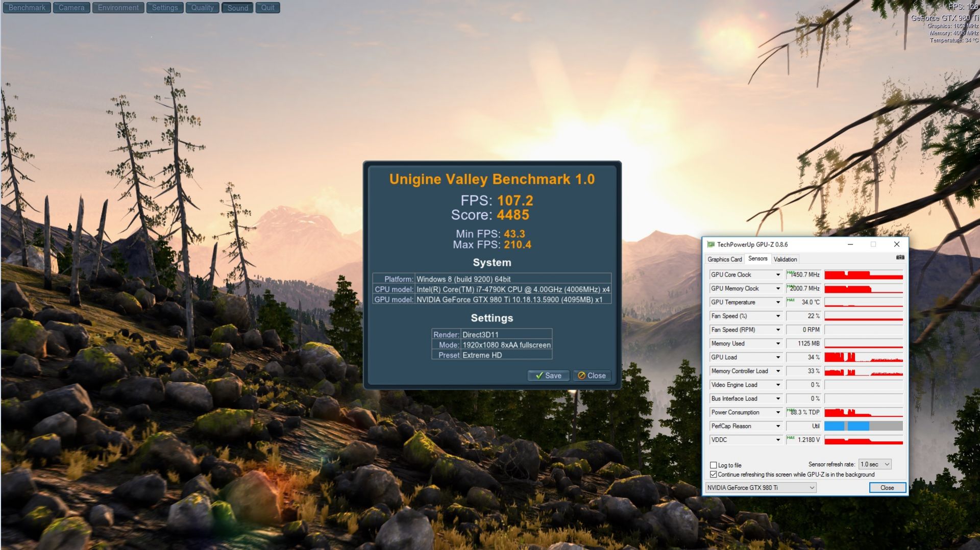Click the GPU-Z screenshot camera icon
This screenshot has width=980, height=550.
(x=900, y=258)
